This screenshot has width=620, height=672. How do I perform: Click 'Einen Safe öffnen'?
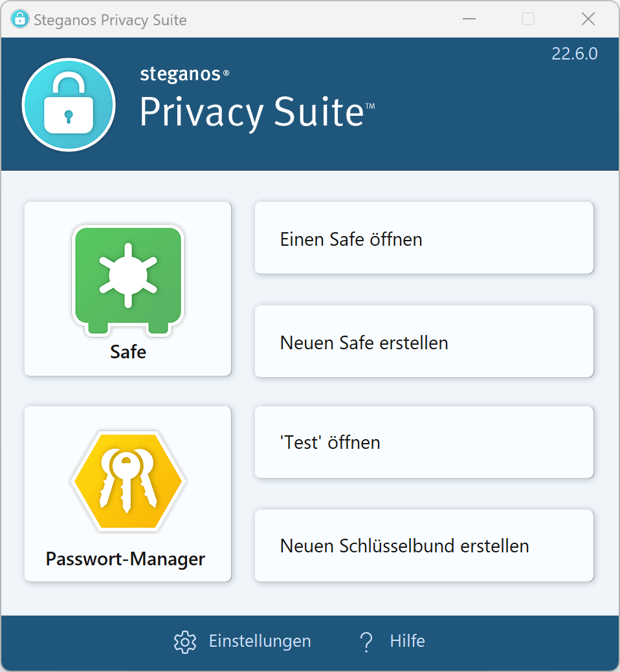[x=424, y=238]
